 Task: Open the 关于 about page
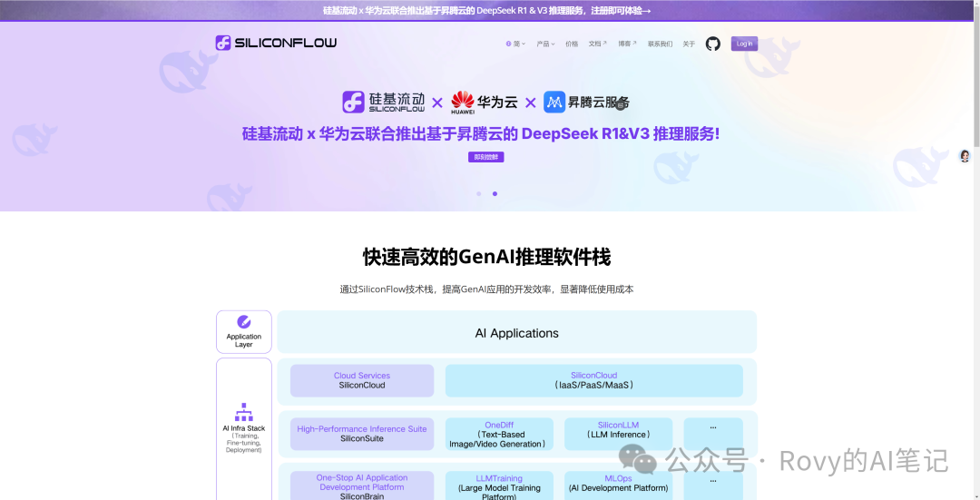(689, 44)
